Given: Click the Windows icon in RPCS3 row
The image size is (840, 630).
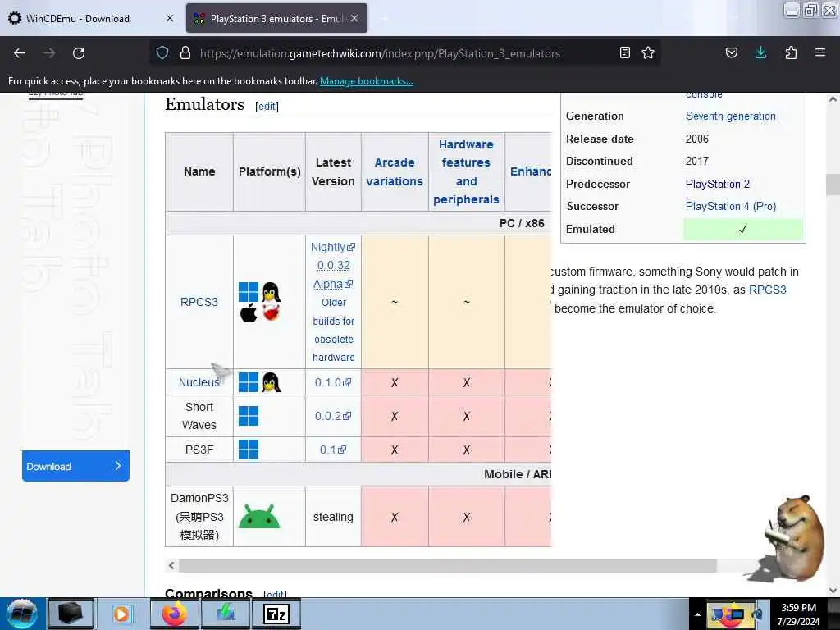Looking at the screenshot, I should click(249, 292).
